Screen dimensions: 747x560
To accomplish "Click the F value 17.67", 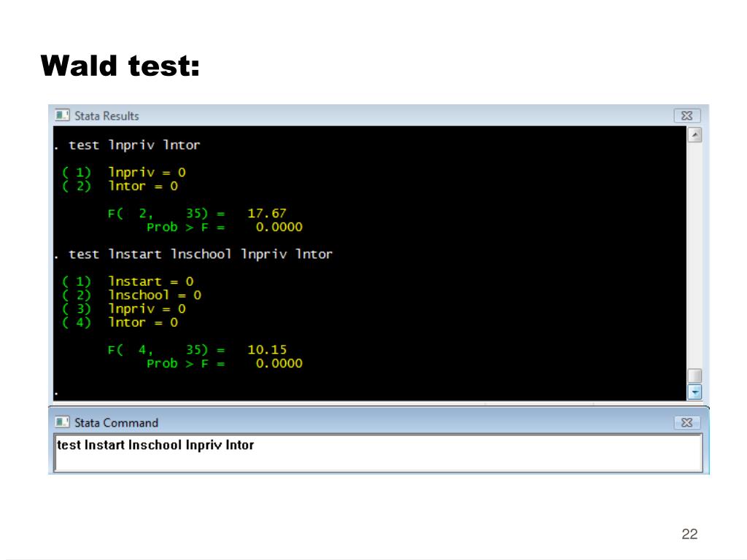I will (x=267, y=214).
